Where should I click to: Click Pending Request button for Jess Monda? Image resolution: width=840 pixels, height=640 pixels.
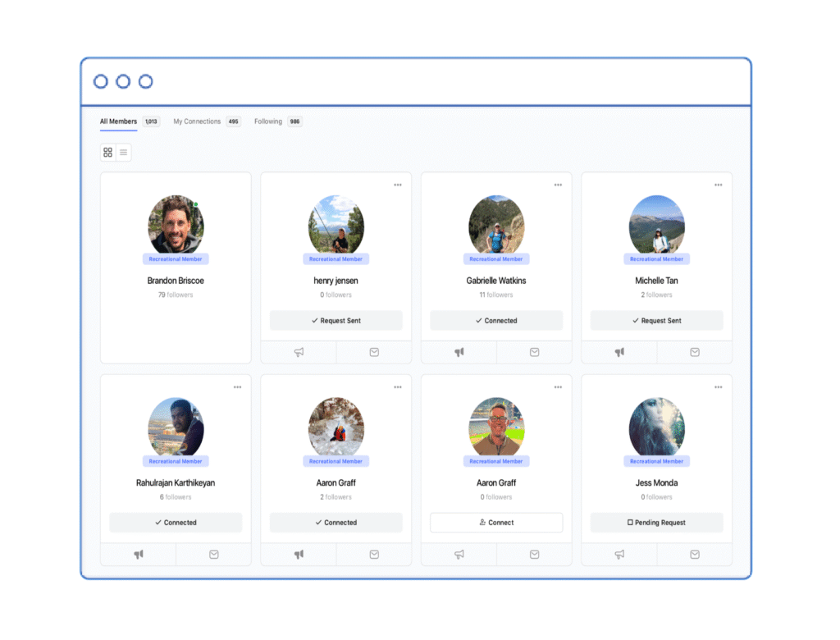(x=656, y=523)
